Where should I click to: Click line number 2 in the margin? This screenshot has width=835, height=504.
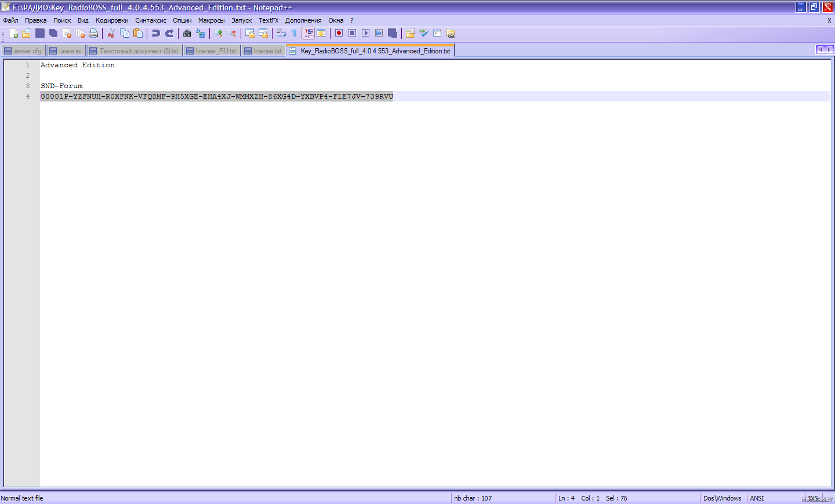coord(27,75)
